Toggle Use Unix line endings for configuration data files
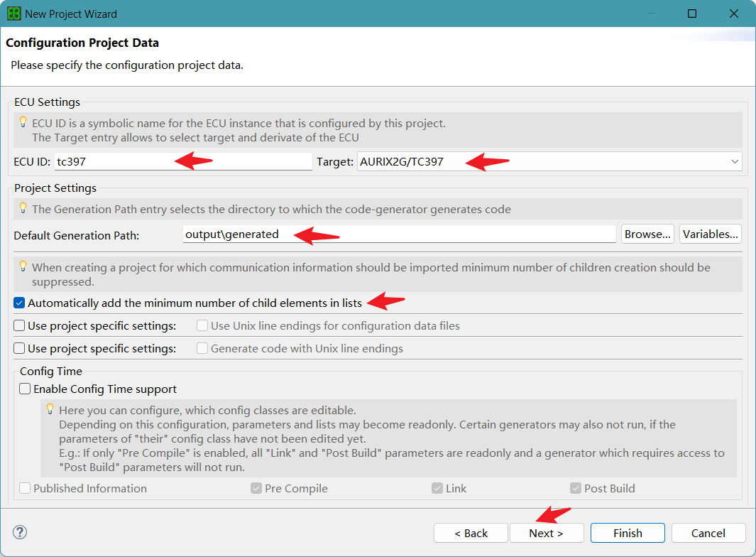 [202, 326]
